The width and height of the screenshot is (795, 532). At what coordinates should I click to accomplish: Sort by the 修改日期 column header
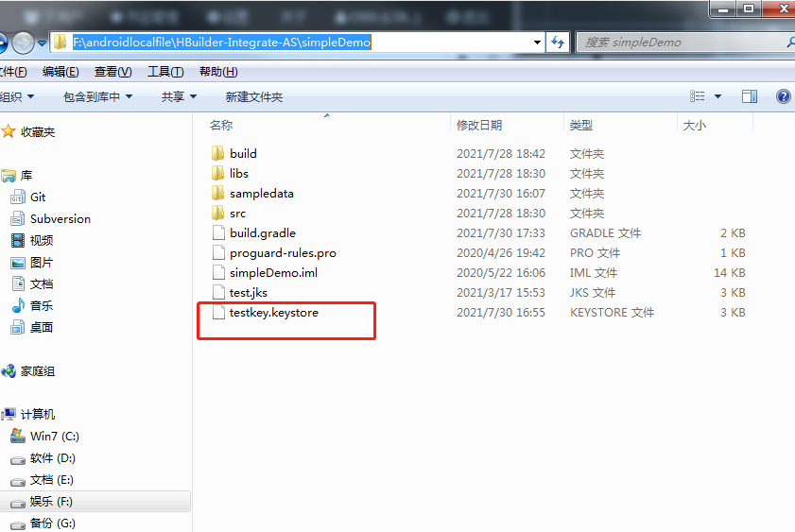pos(479,125)
